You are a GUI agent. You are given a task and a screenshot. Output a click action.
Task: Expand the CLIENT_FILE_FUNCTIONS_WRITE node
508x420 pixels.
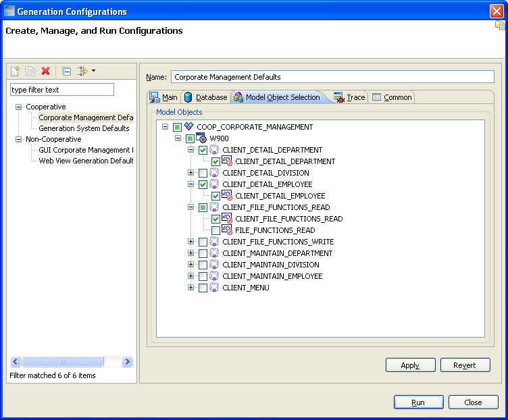[x=190, y=241]
